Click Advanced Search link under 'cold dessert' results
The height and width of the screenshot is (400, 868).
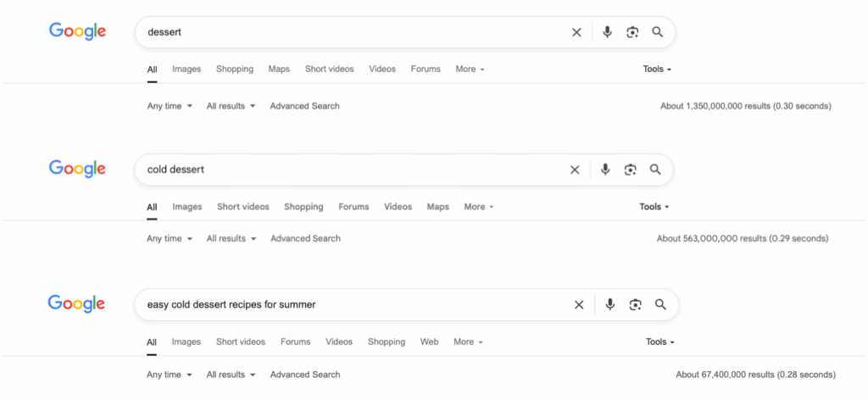point(305,239)
